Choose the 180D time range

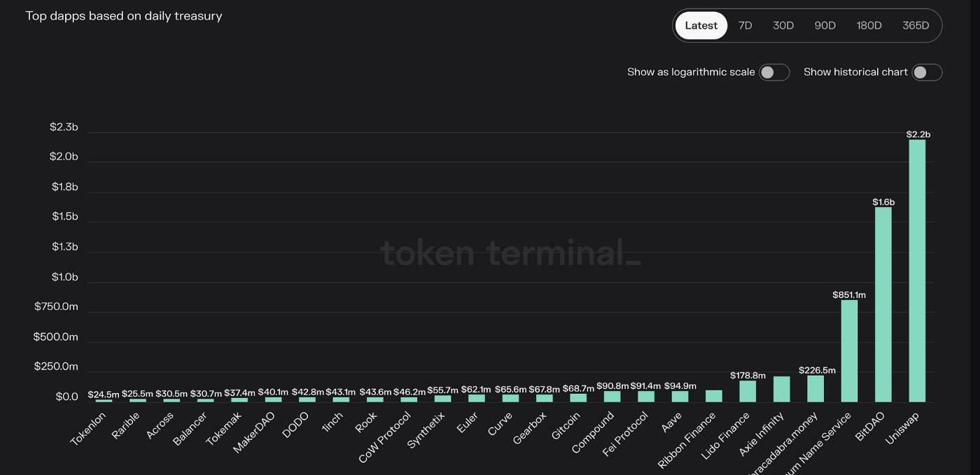(x=869, y=26)
